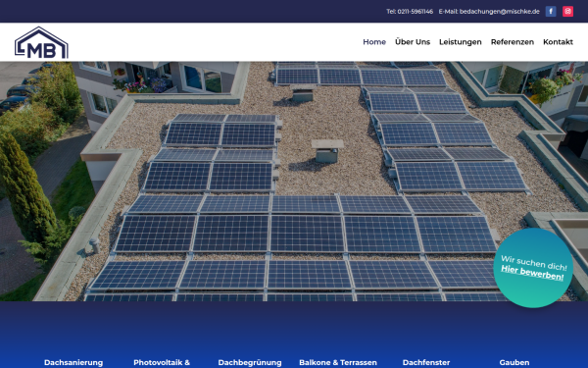This screenshot has width=588, height=368.
Task: Click the 'Hier bewerben!' badge link
Action: pyautogui.click(x=532, y=273)
